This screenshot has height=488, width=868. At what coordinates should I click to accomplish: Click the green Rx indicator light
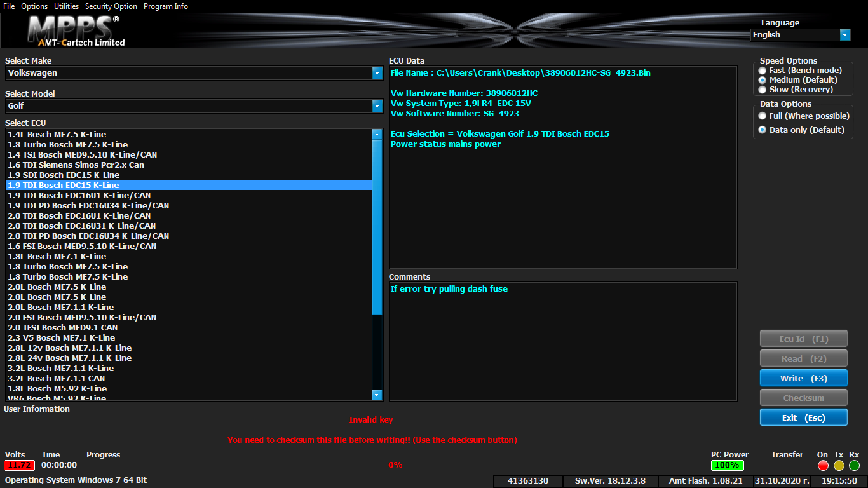coord(854,466)
